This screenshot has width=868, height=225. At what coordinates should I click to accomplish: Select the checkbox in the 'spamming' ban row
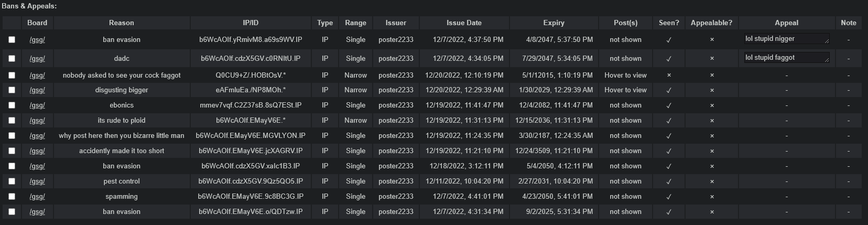(12, 197)
